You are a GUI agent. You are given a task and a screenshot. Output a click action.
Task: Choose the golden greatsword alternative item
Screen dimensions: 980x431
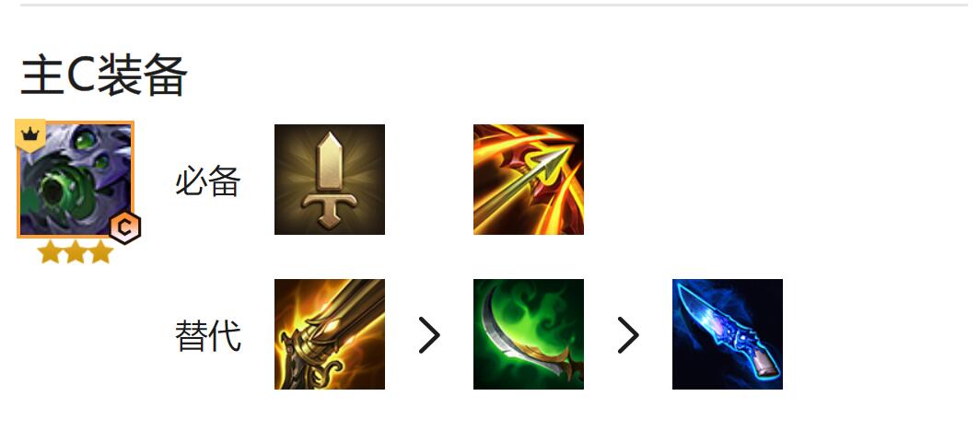pos(330,334)
